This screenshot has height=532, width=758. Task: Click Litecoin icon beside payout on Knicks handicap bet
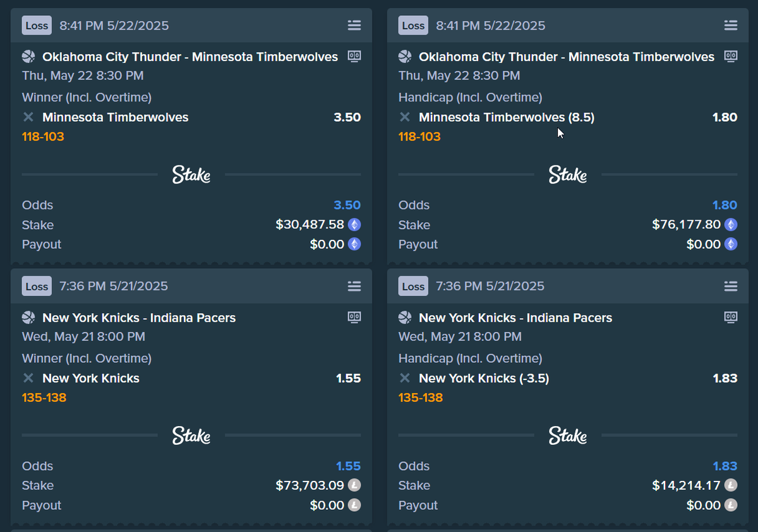click(x=731, y=505)
